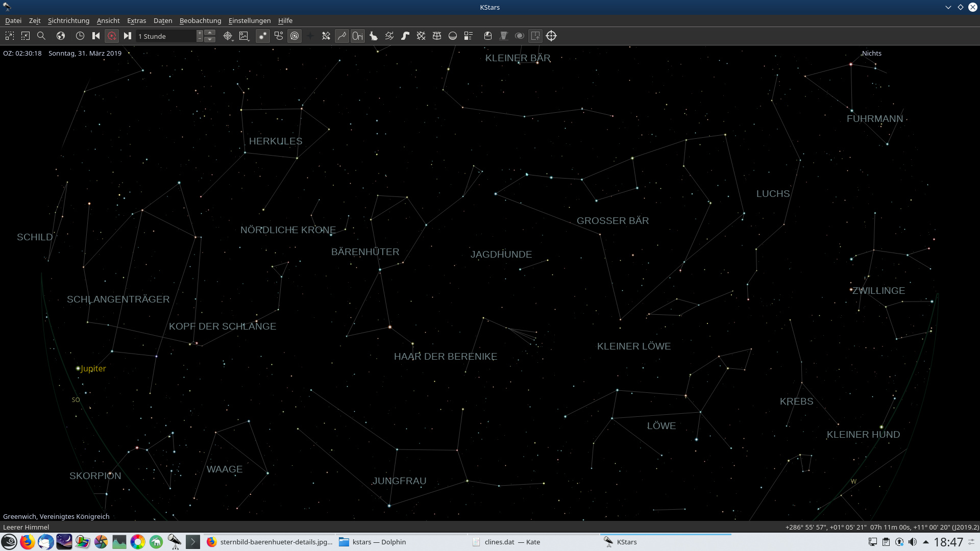Toggle the running clock button
This screenshot has height=551, width=980.
(112, 36)
